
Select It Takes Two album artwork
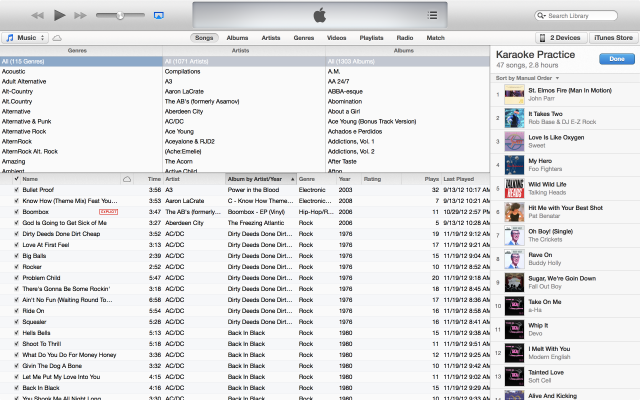[514, 118]
